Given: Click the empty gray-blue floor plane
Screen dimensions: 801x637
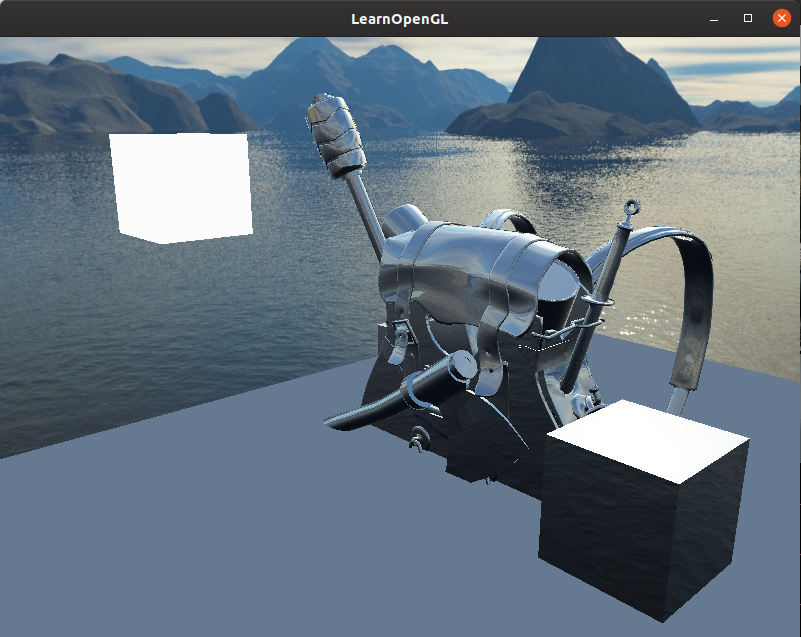Looking at the screenshot, I should pyautogui.click(x=200, y=540).
